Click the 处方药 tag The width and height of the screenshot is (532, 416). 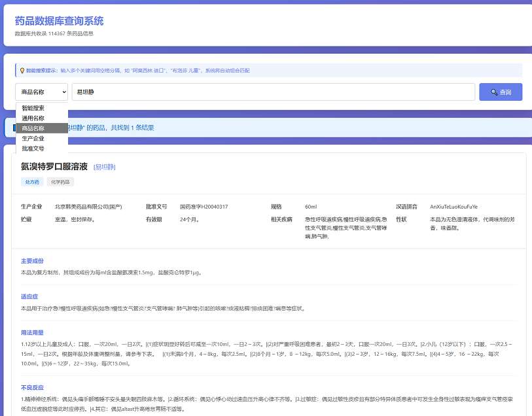pyautogui.click(x=32, y=181)
